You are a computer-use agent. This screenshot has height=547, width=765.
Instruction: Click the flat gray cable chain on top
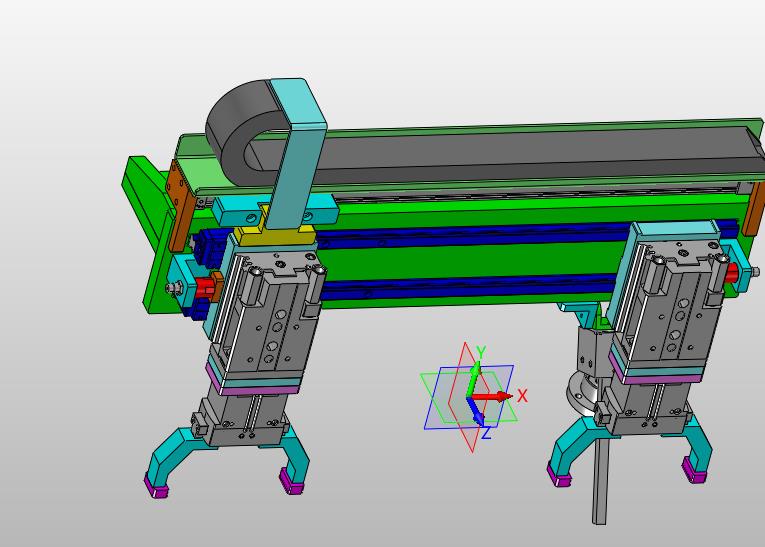pyautogui.click(x=512, y=154)
